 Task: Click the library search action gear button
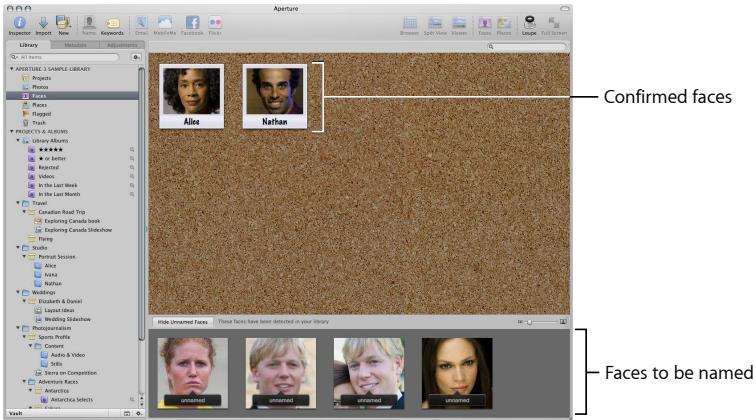(136, 57)
